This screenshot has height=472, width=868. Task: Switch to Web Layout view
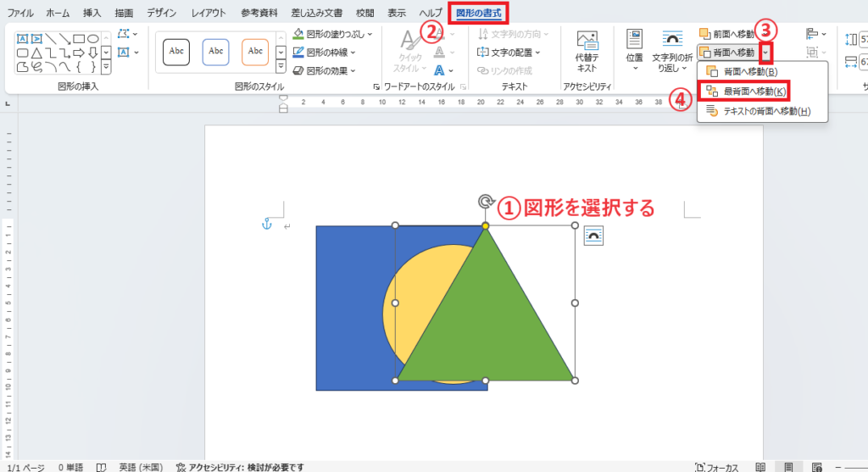(x=817, y=467)
